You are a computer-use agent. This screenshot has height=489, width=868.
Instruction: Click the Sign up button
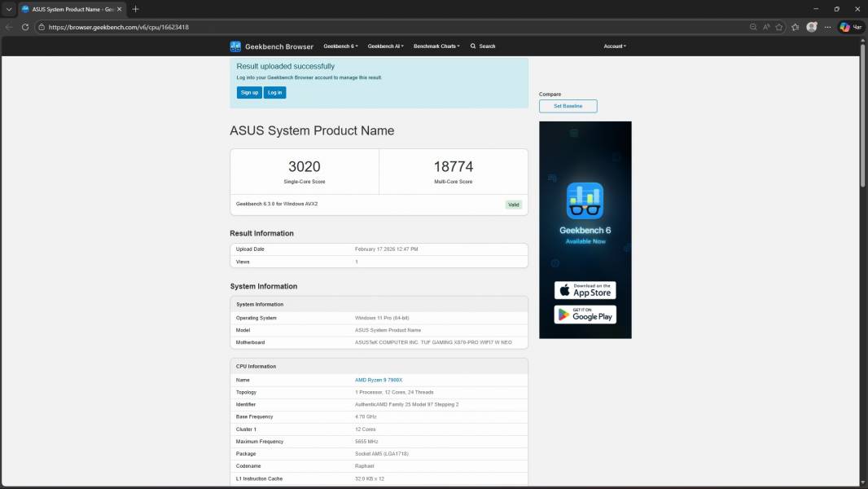point(249,93)
